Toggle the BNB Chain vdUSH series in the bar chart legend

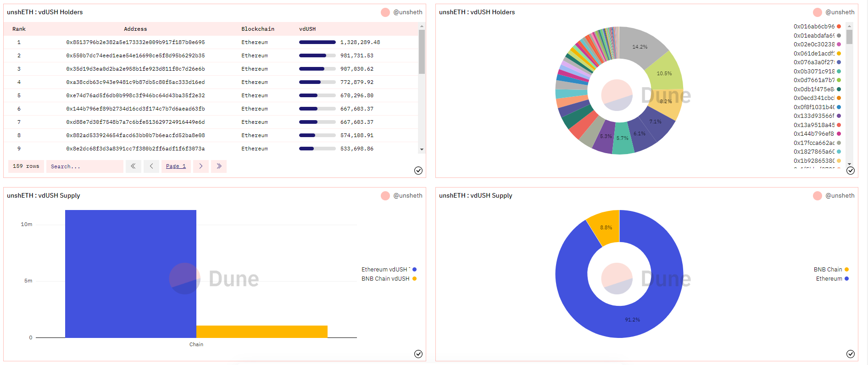[x=389, y=279]
